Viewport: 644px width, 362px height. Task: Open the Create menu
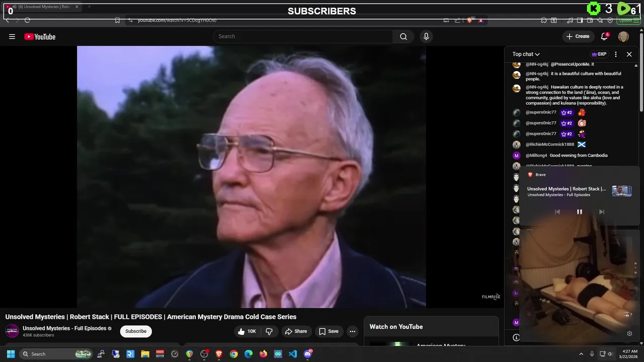[x=578, y=36]
